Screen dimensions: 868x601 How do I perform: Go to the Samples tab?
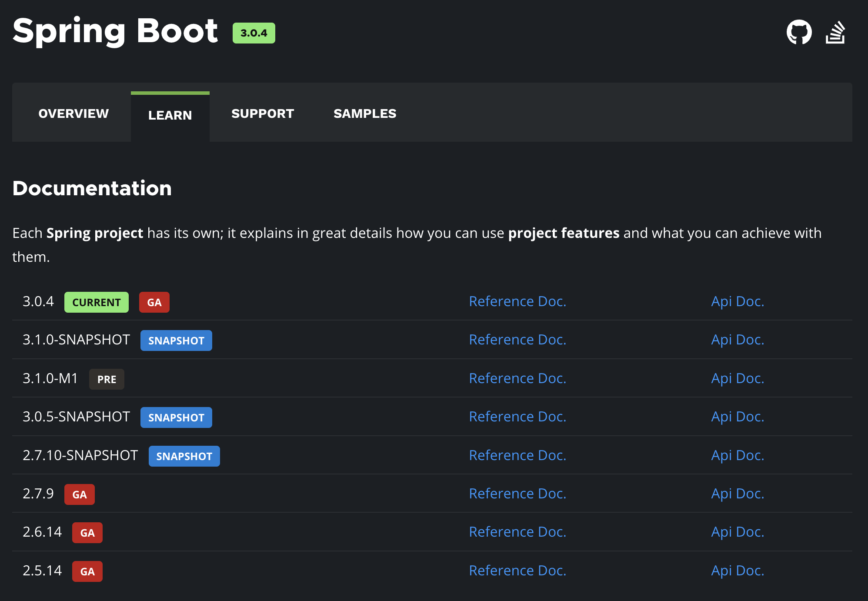tap(365, 114)
